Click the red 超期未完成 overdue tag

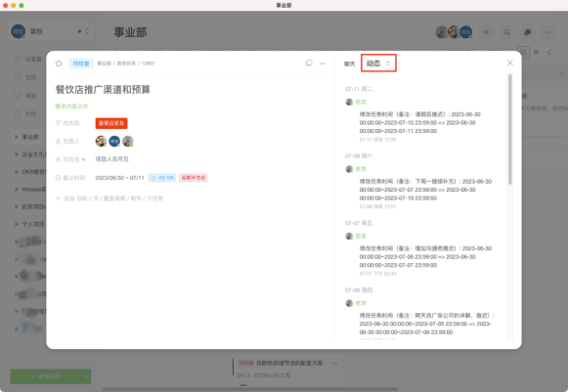(193, 178)
